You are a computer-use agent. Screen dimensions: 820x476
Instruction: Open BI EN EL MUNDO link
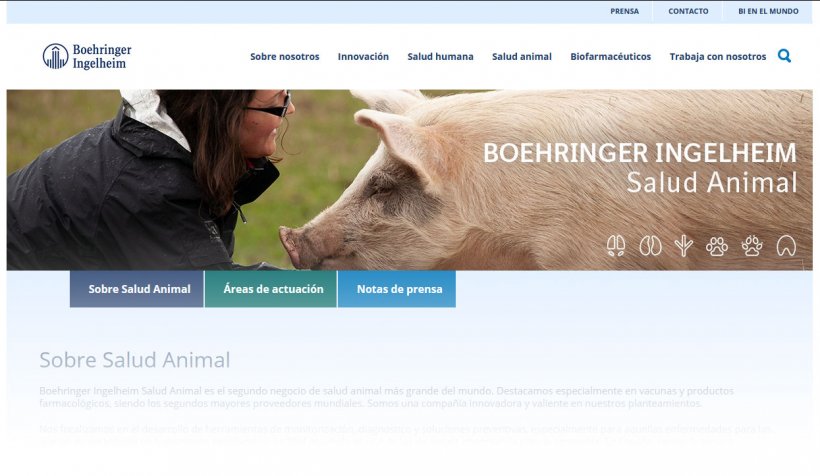768,11
